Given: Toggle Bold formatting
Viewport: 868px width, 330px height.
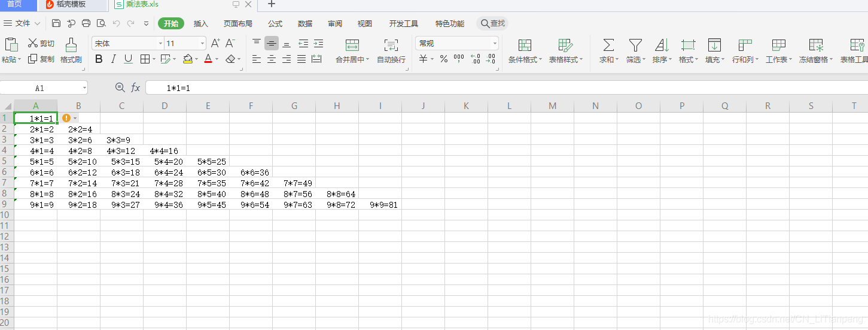Looking at the screenshot, I should 99,59.
